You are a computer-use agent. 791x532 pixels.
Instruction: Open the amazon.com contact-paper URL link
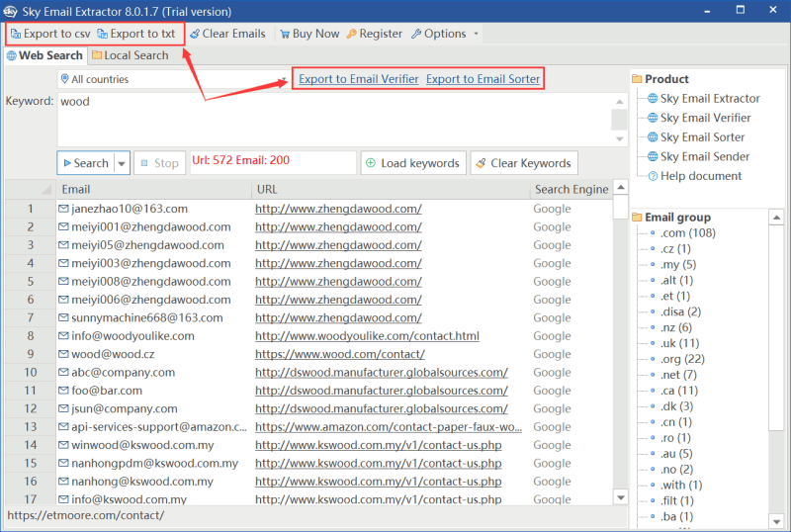coord(389,427)
